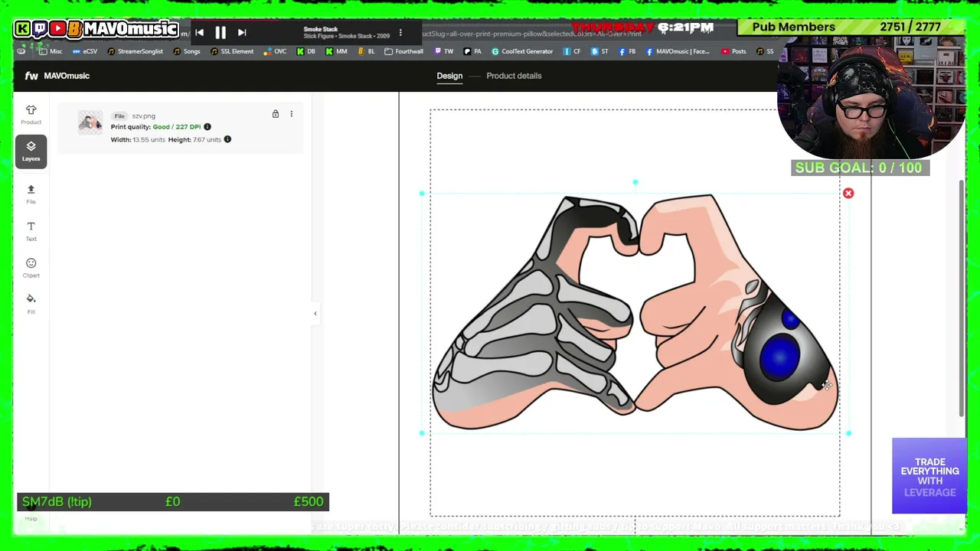The image size is (980, 551).
Task: Switch to the Design tab
Action: (449, 76)
